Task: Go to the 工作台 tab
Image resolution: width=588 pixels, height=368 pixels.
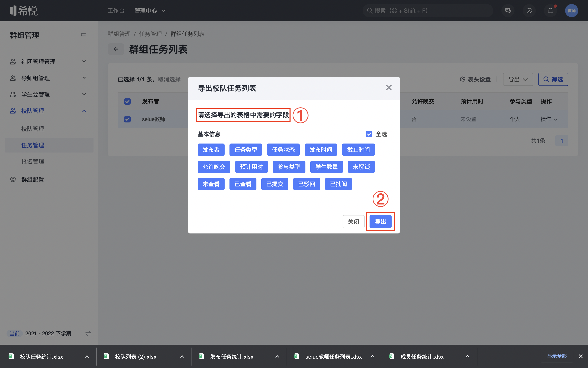Action: pyautogui.click(x=116, y=10)
